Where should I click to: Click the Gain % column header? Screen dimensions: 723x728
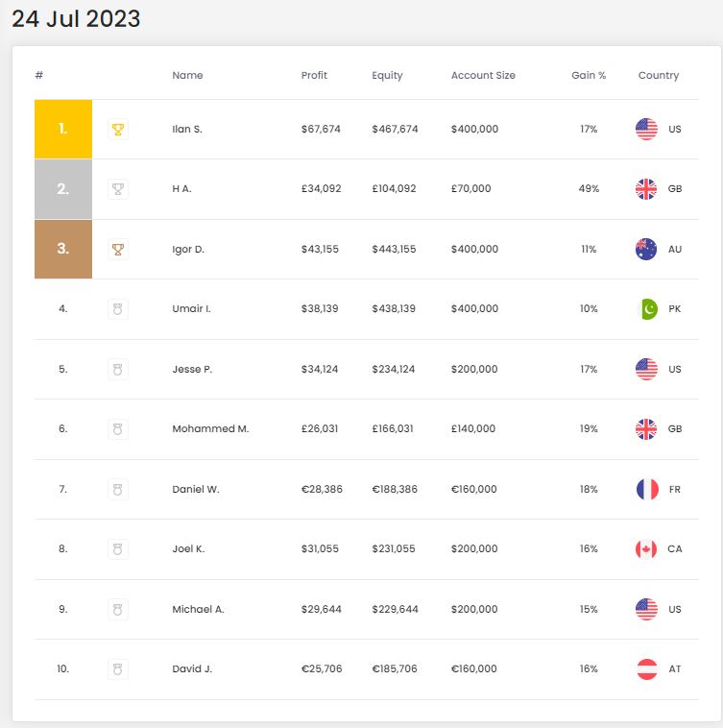coord(589,75)
